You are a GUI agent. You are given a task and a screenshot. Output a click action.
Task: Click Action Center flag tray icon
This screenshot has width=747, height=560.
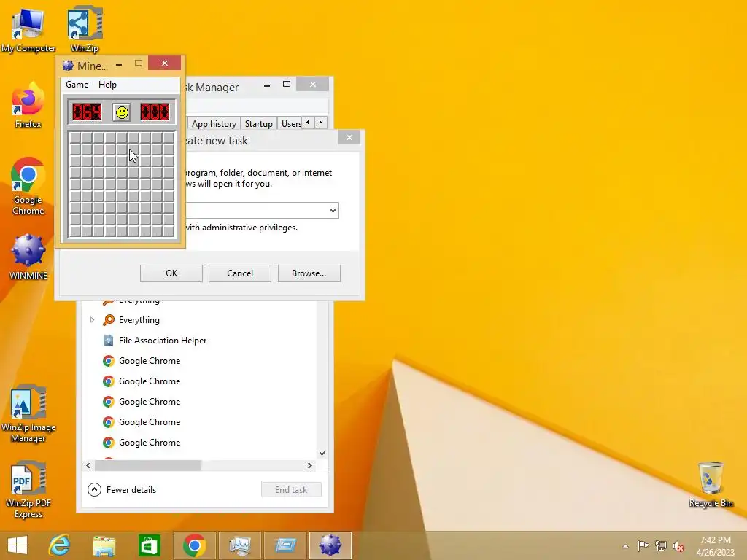(x=643, y=546)
